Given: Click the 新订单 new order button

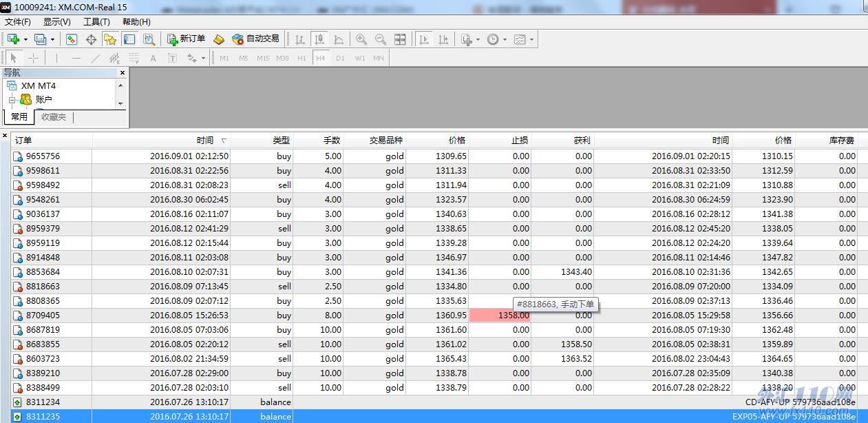Looking at the screenshot, I should [186, 39].
